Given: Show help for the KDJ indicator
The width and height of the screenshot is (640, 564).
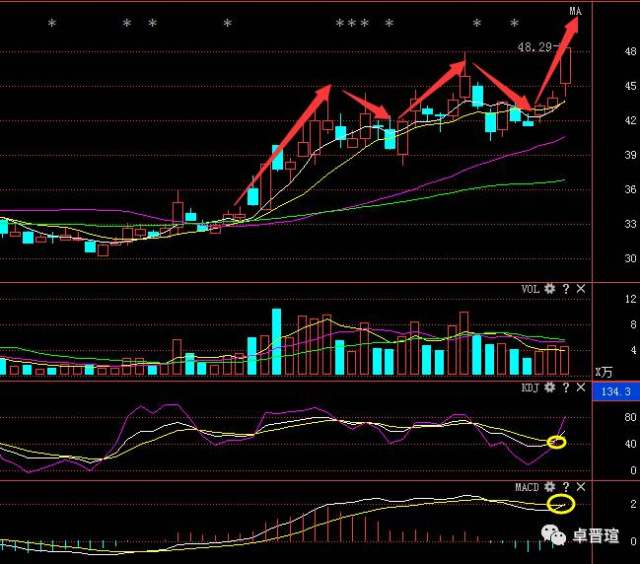Looking at the screenshot, I should [566, 387].
